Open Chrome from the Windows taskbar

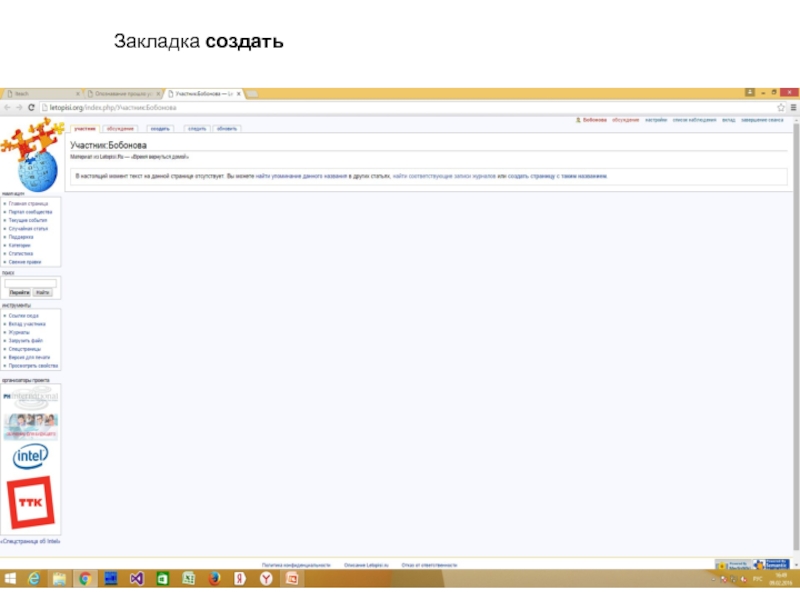click(x=86, y=578)
